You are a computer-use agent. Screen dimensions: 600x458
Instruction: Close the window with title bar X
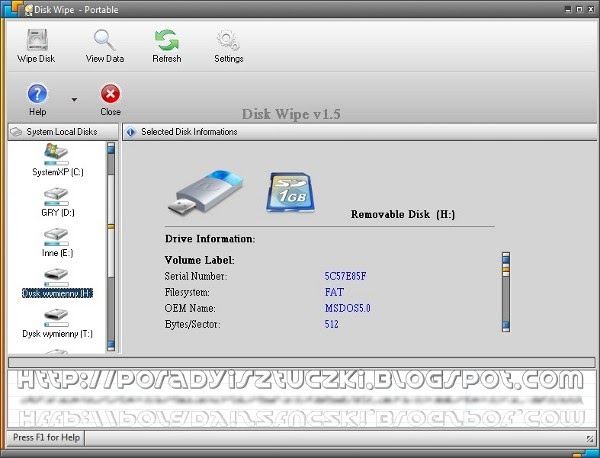[x=590, y=10]
